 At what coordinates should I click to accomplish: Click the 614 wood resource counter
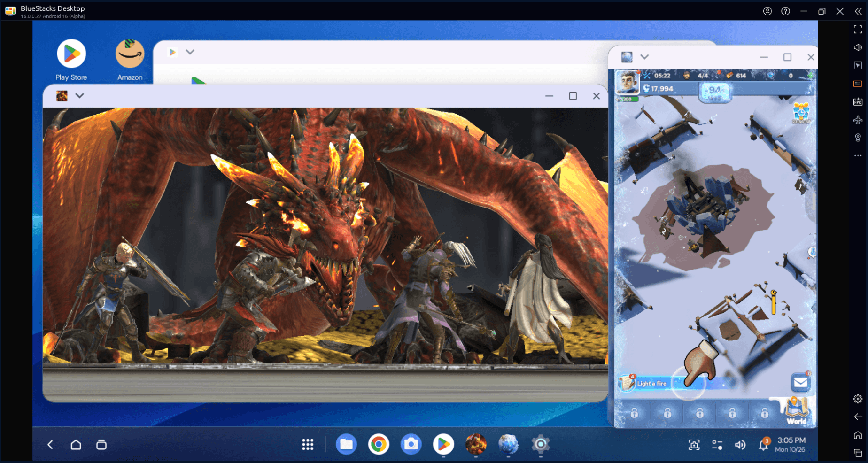point(736,75)
